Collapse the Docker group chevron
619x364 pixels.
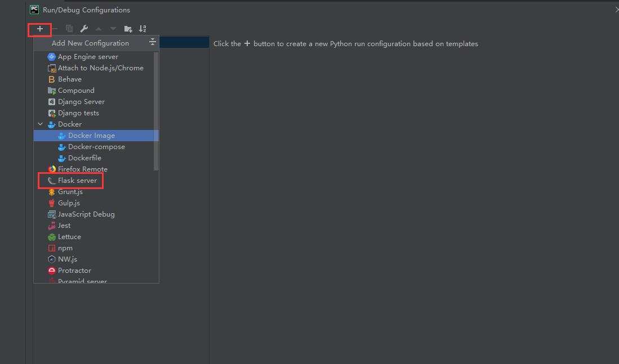[x=40, y=124]
